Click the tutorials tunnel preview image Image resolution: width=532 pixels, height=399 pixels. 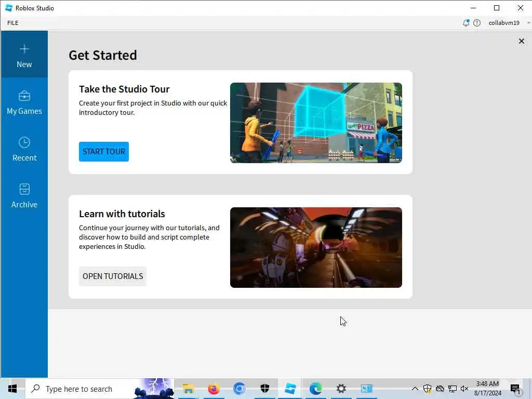pyautogui.click(x=316, y=247)
